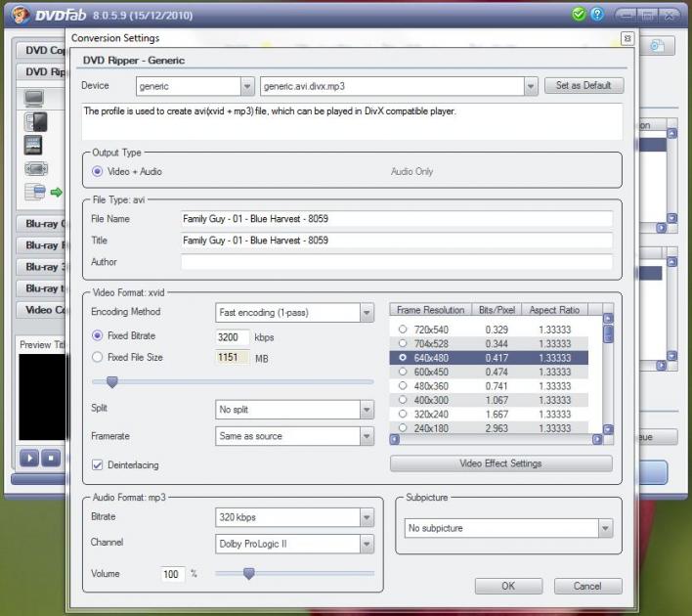Click the Volume percent field showing 100
Screen dimensions: 692x616
172,574
